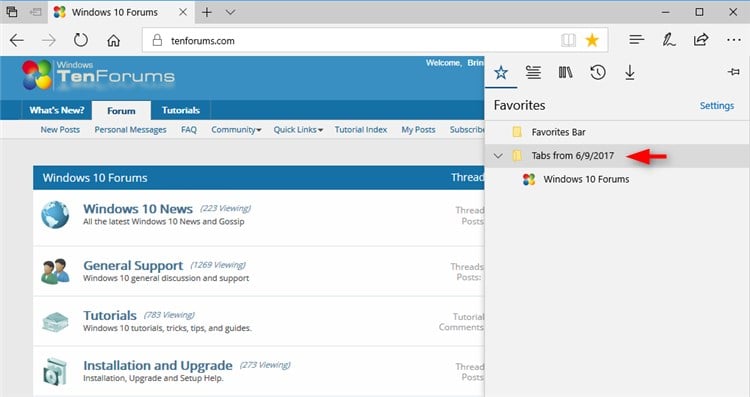The image size is (750, 397).
Task: Expand the Community dropdown menu
Action: (x=236, y=130)
